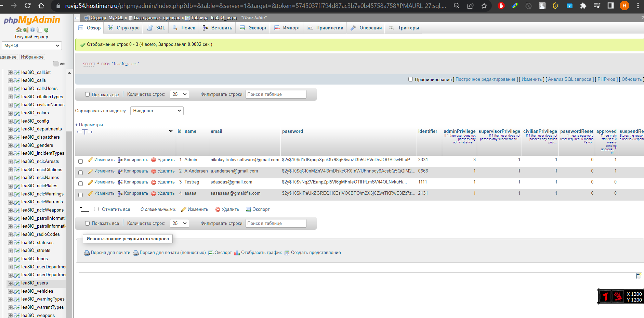644x318 pixels.
Task: Expand the Параметры section
Action: (x=89, y=125)
